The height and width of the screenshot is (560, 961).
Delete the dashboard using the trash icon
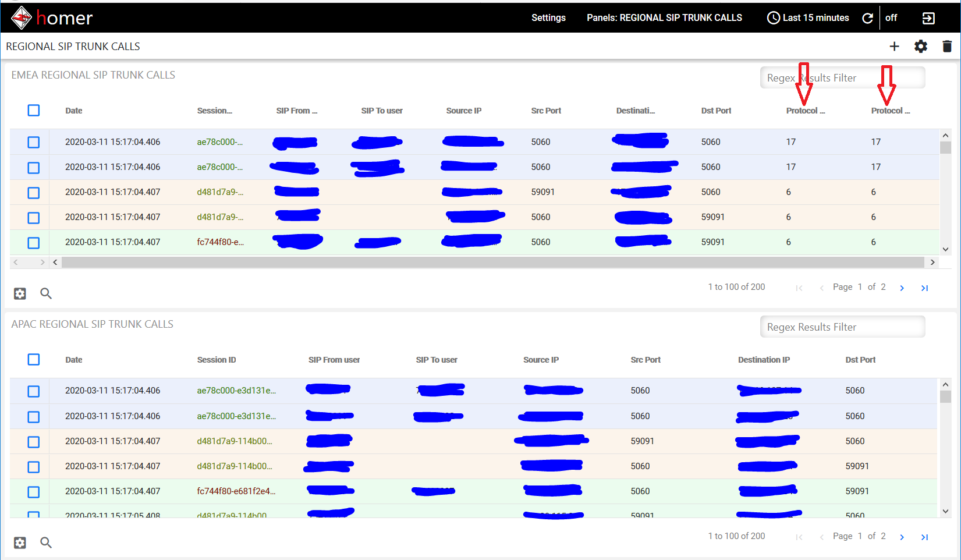(x=947, y=46)
